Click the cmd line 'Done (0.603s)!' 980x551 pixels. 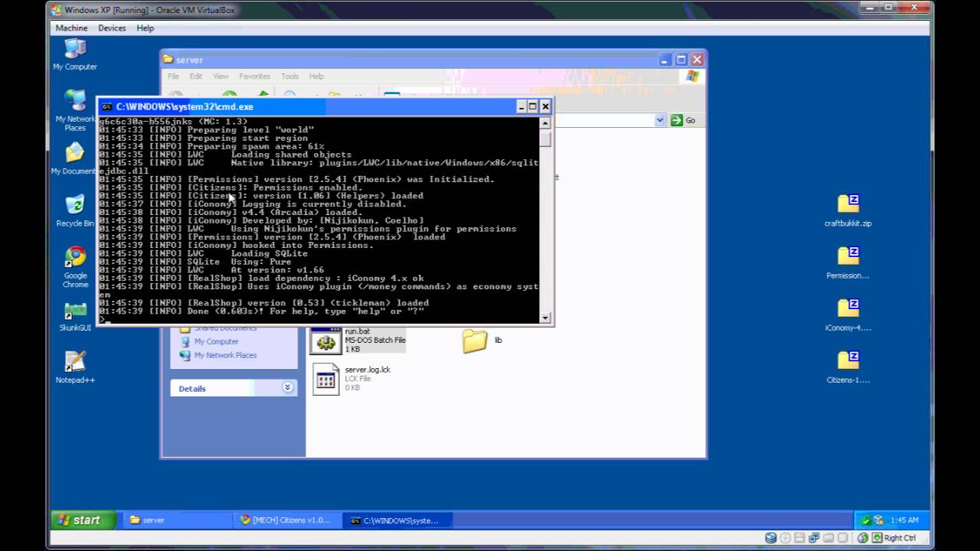[x=261, y=311]
